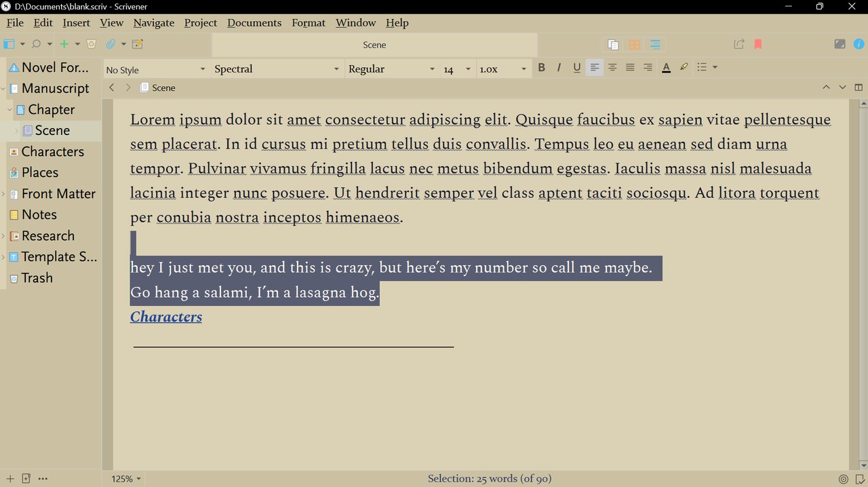The width and height of the screenshot is (868, 487).
Task: Open the No Style paragraph style dropdown
Action: 156,69
